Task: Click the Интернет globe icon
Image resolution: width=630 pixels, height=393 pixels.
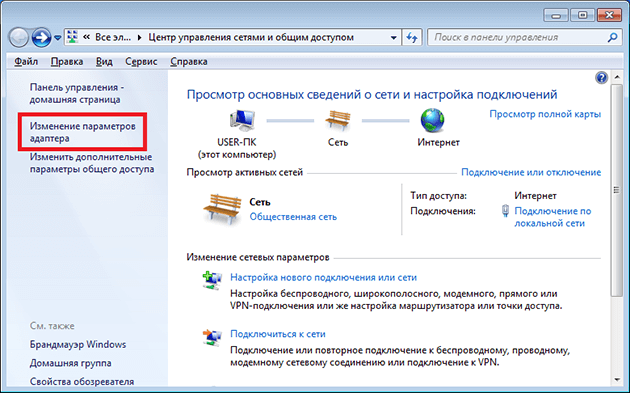Action: tap(432, 120)
